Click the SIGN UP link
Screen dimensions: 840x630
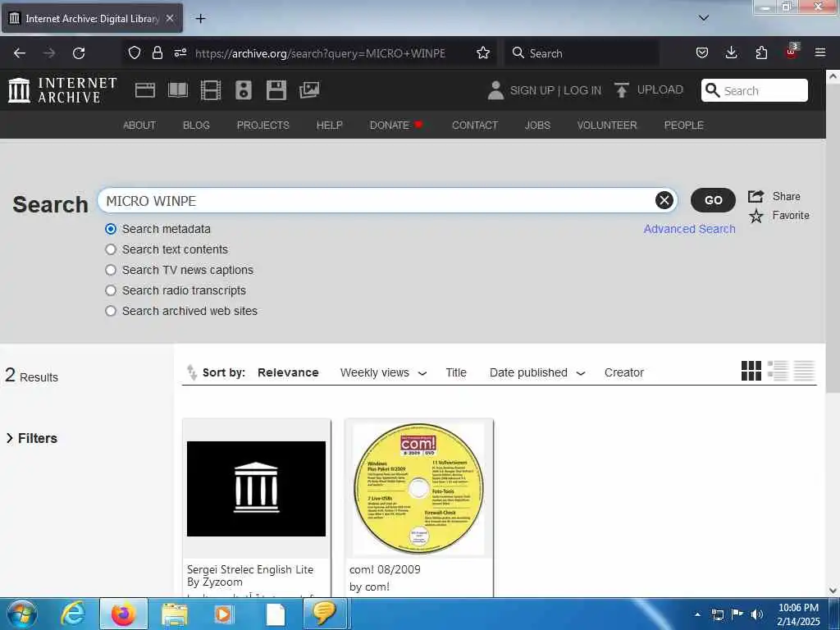(x=532, y=90)
